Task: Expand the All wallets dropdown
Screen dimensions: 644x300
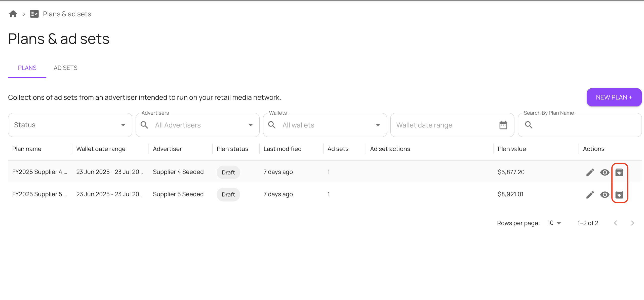Action: [325, 125]
